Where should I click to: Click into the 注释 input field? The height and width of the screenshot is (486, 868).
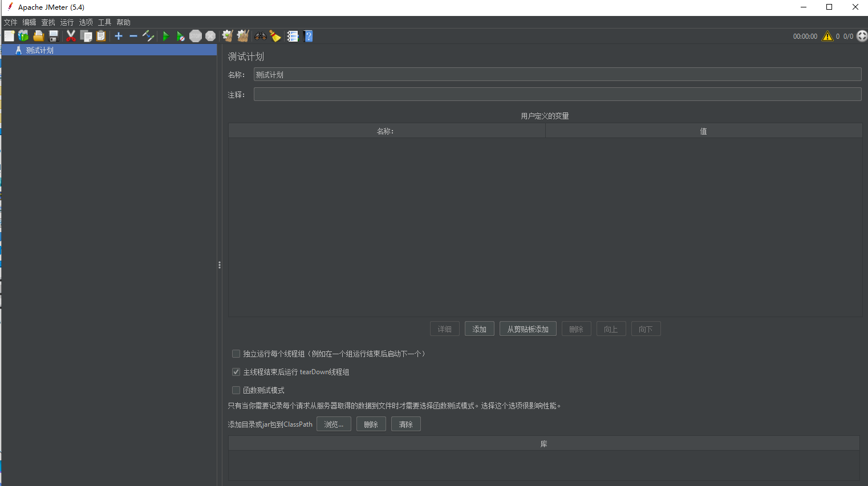pyautogui.click(x=557, y=94)
